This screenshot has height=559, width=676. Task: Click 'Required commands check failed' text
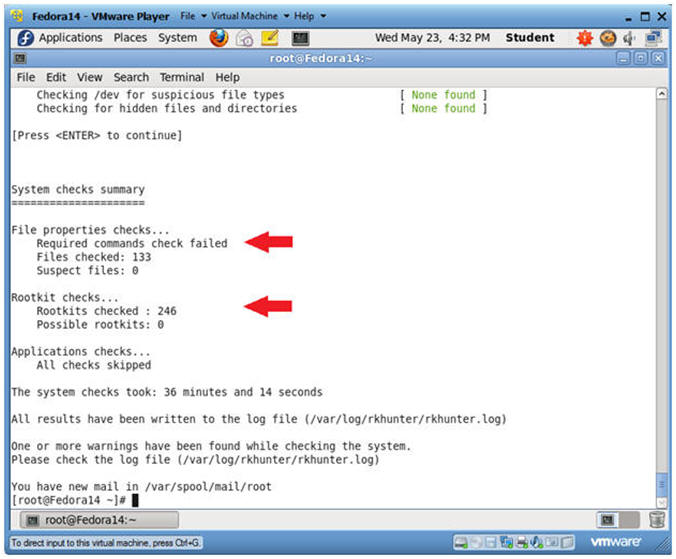[132, 244]
